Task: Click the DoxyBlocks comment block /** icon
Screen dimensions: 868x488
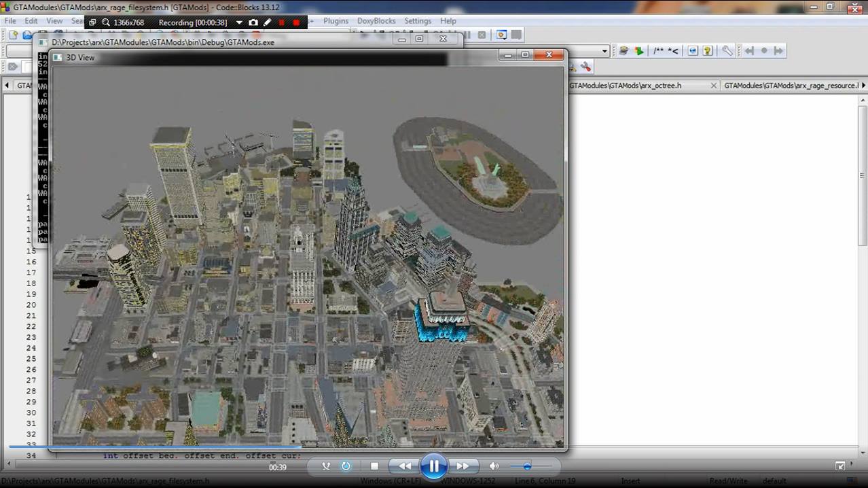Action: coord(658,51)
